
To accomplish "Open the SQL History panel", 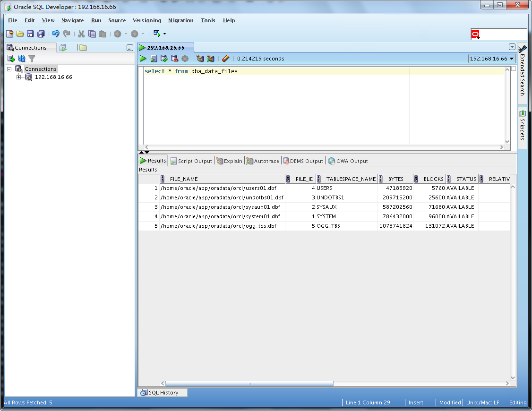I will click(x=162, y=393).
